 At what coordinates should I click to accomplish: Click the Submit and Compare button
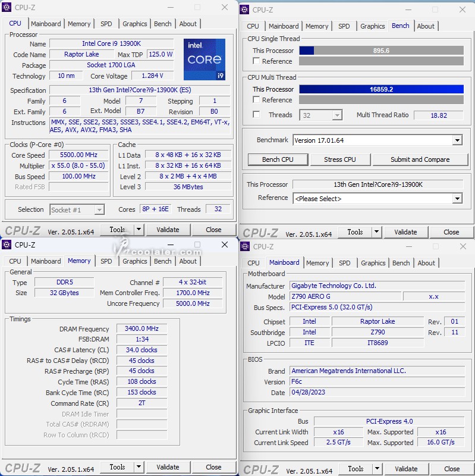(420, 159)
